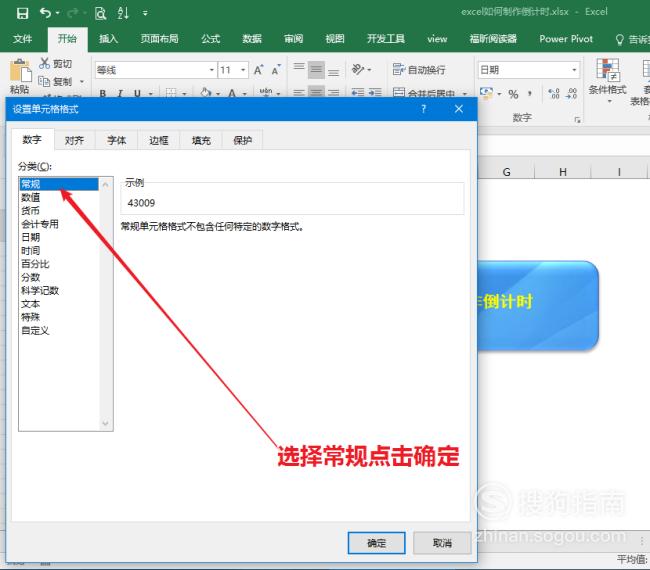This screenshot has height=570, width=650.
Task: Switch to the 填充 dialog tab
Action: click(x=201, y=141)
